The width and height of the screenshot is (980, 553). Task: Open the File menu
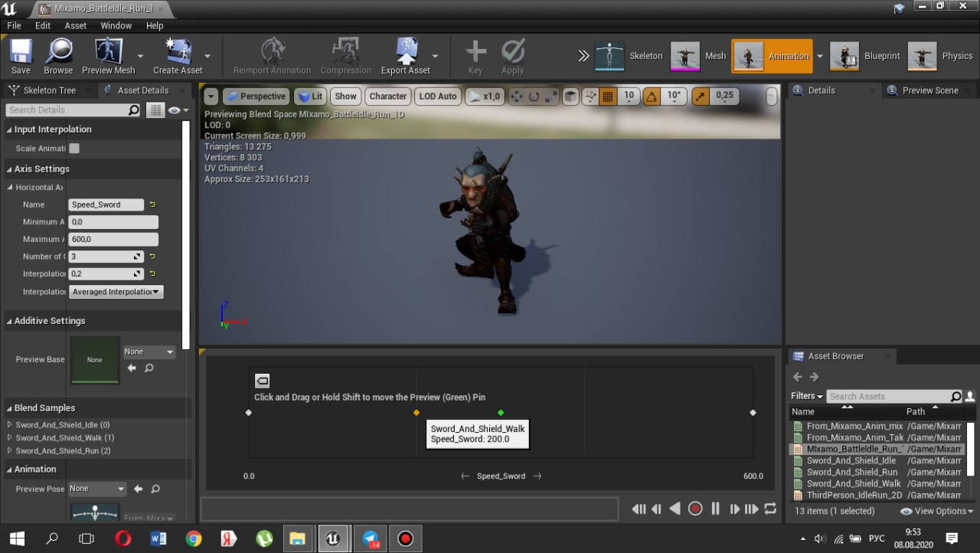[x=14, y=25]
